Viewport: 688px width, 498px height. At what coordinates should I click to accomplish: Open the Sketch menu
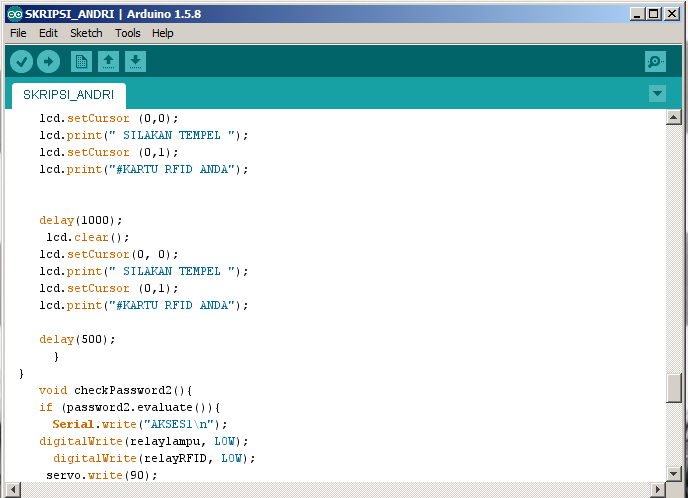pos(86,33)
